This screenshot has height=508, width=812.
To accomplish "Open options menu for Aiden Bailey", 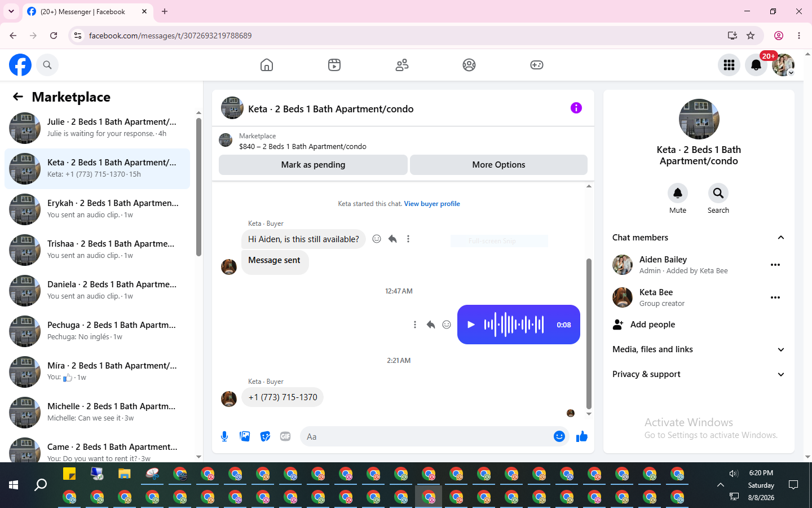I will (775, 265).
